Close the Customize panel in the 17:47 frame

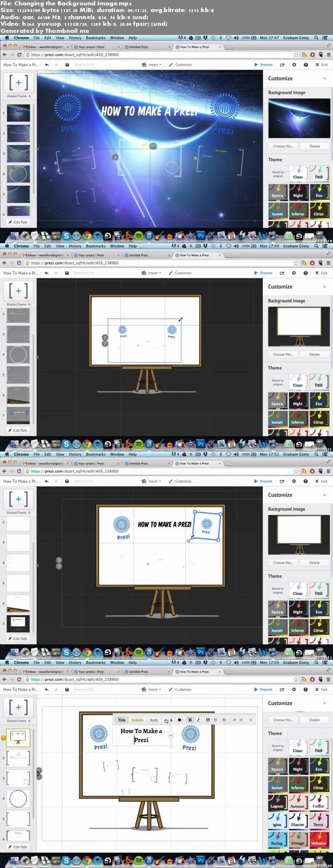tap(325, 78)
